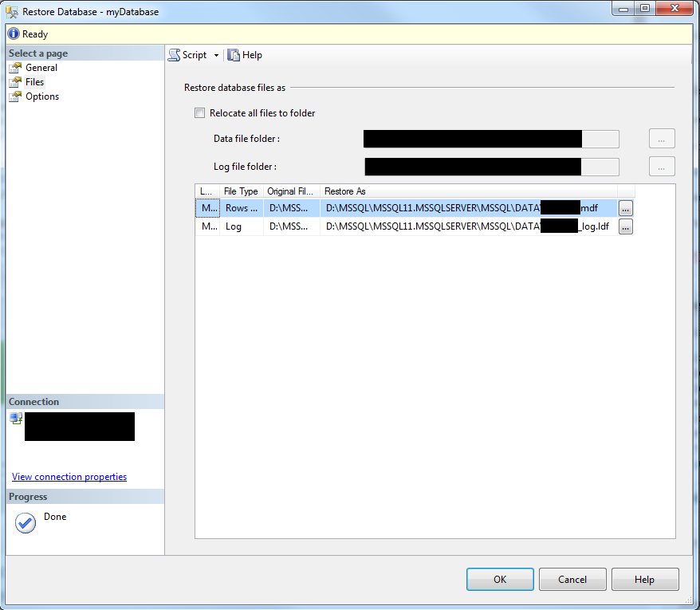Viewport: 700px width, 610px height.
Task: Open the Options page
Action: tap(42, 96)
